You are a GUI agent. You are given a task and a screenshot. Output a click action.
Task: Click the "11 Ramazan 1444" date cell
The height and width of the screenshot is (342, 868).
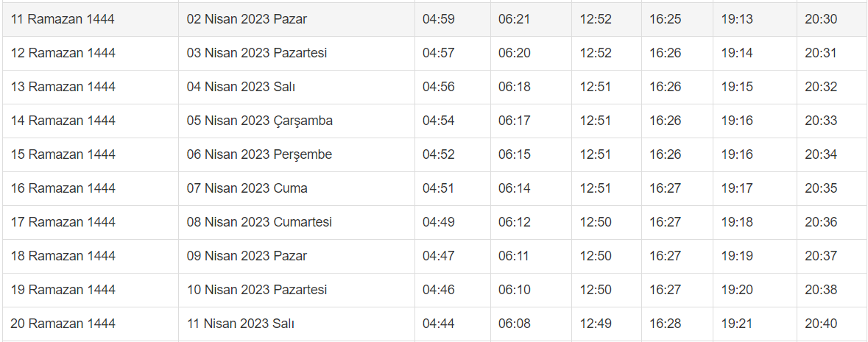(x=63, y=19)
